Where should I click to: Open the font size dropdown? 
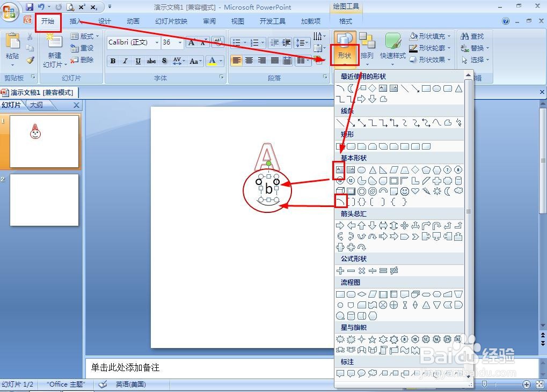coord(179,42)
